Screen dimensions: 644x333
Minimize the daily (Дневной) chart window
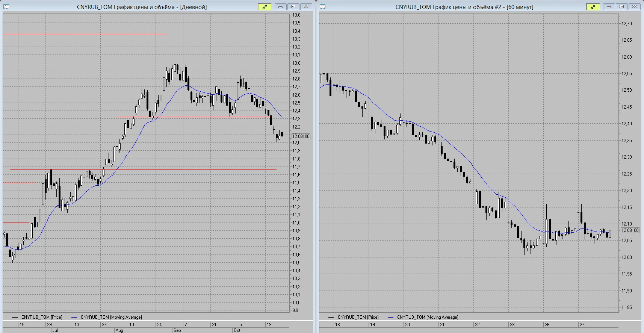(281, 7)
